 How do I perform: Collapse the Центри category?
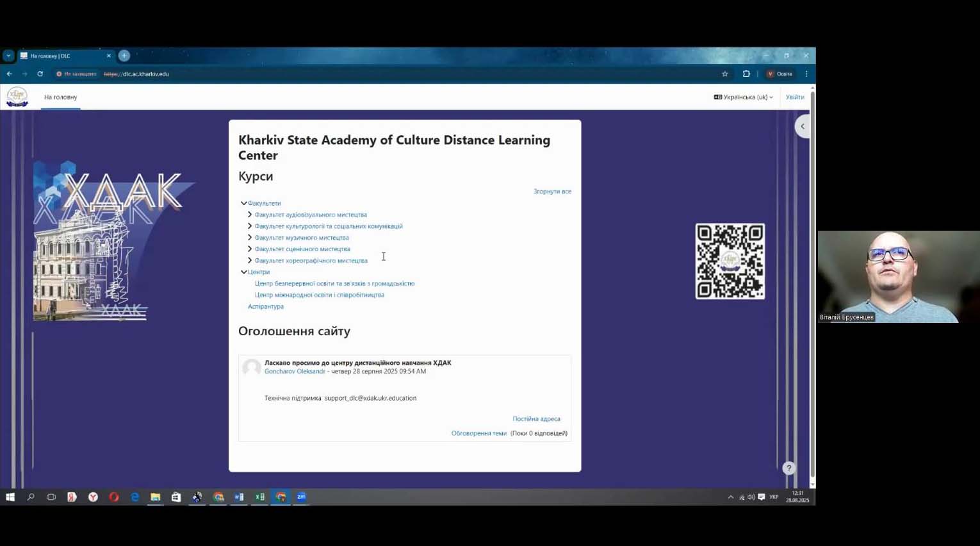(x=244, y=272)
